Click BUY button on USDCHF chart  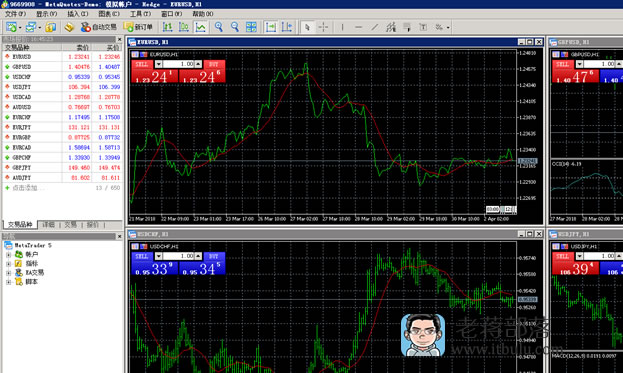(214, 256)
